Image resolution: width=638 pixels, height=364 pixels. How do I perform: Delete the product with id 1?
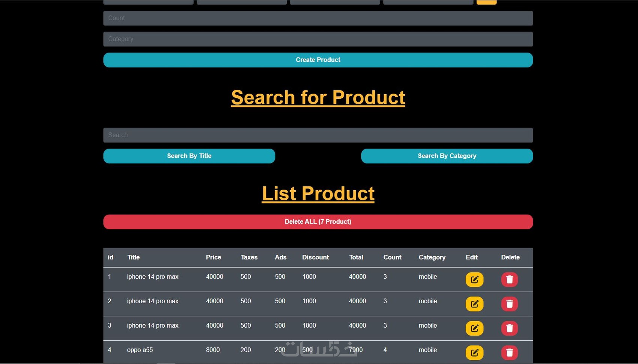pyautogui.click(x=510, y=280)
